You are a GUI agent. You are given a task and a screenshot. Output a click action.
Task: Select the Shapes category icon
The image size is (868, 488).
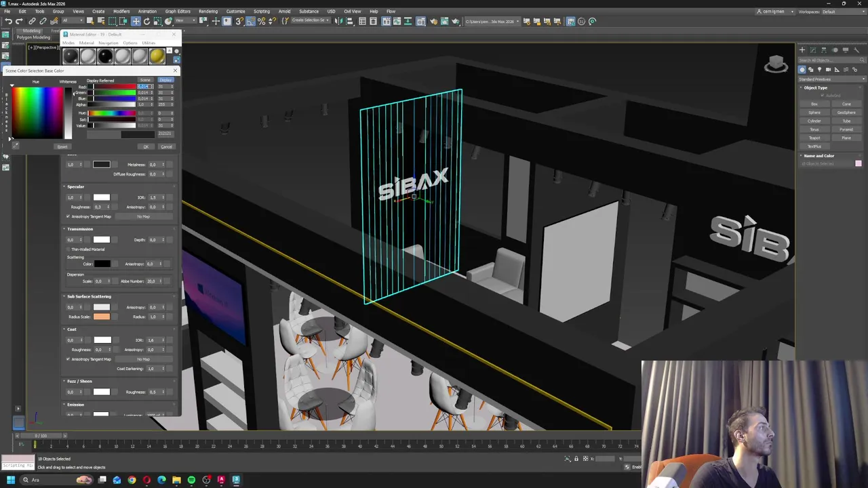coord(811,69)
